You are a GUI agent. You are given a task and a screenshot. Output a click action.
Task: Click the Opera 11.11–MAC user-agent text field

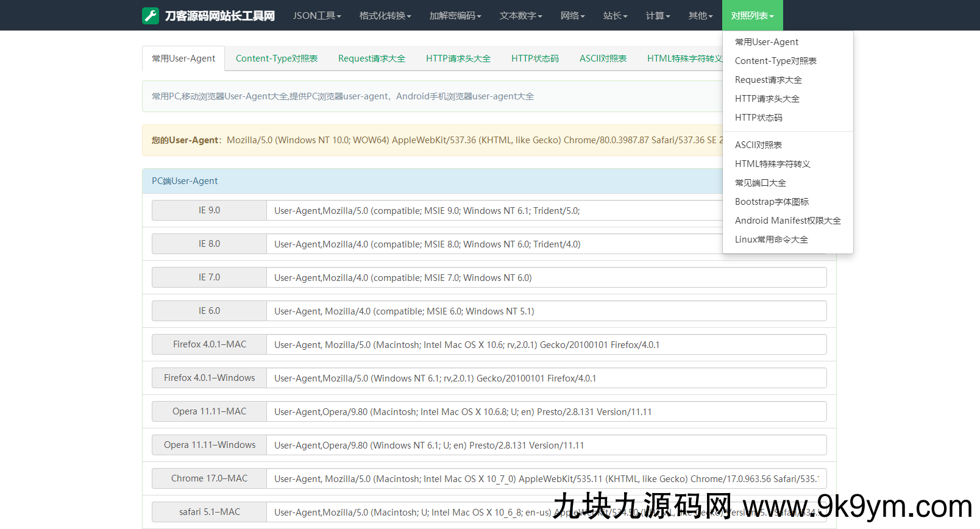pyautogui.click(x=545, y=411)
